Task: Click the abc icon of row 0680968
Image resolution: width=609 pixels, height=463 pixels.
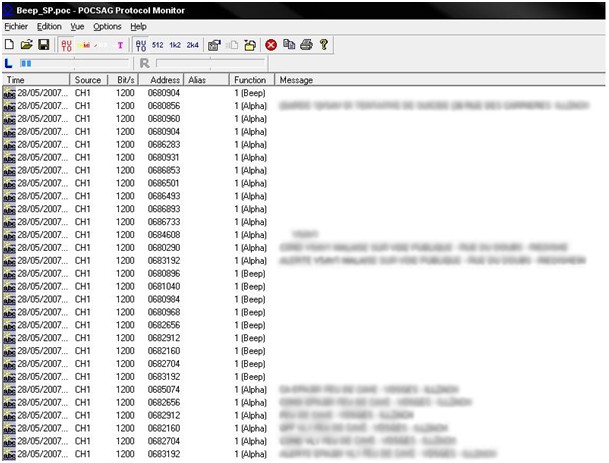Action: coord(9,312)
